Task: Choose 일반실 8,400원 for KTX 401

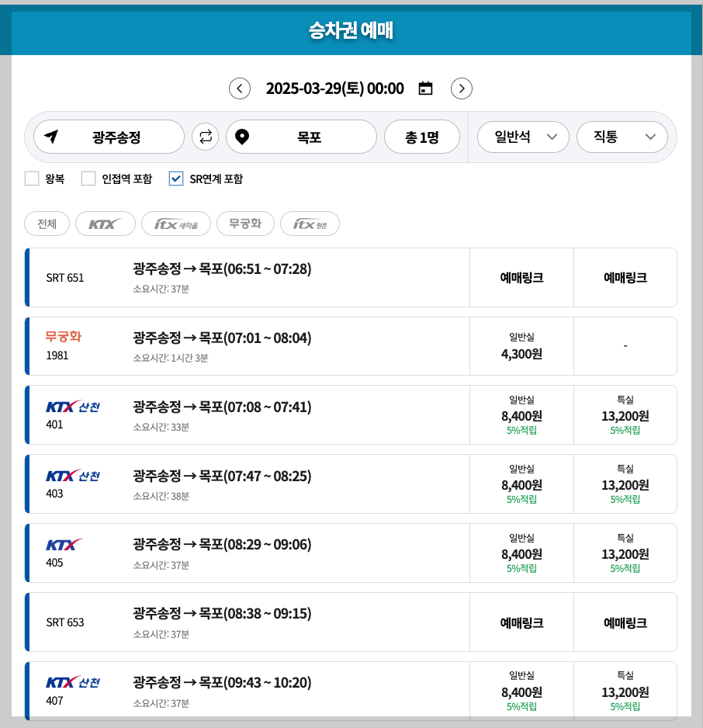Action: 521,415
